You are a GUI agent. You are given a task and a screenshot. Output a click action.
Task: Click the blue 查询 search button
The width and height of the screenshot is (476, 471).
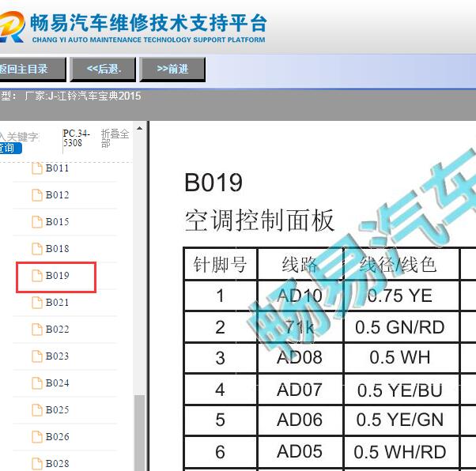[10, 148]
